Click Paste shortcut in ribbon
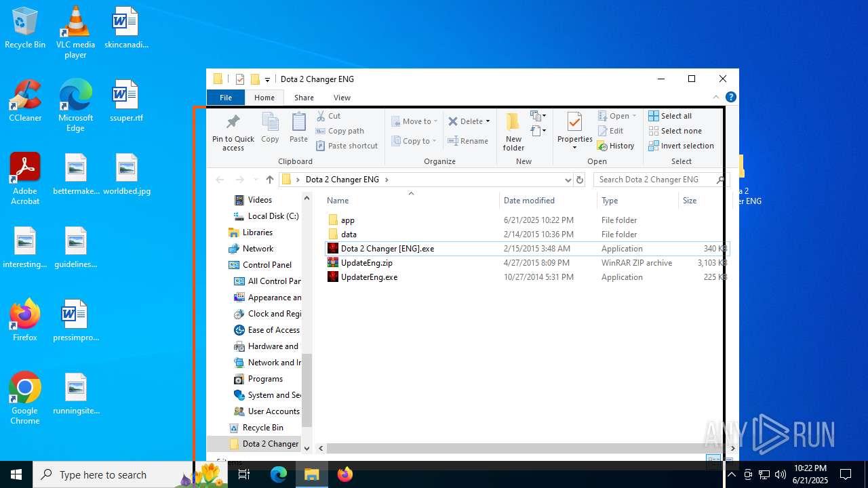Screen dimensions: 868x488 coord(347,146)
